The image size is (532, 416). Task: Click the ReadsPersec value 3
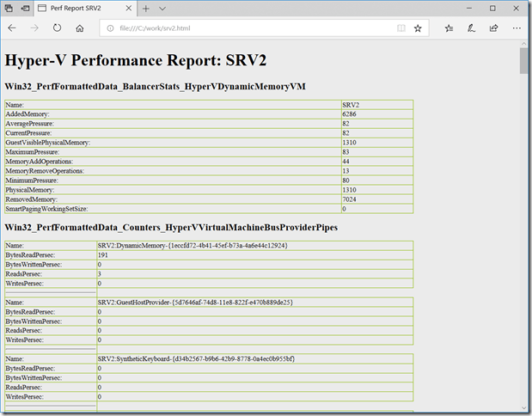click(100, 274)
